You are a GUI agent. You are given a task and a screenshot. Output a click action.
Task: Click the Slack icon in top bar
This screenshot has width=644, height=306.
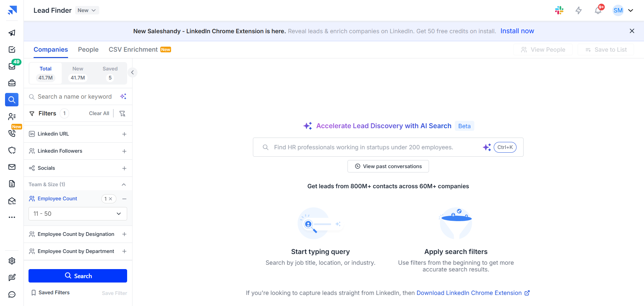559,10
